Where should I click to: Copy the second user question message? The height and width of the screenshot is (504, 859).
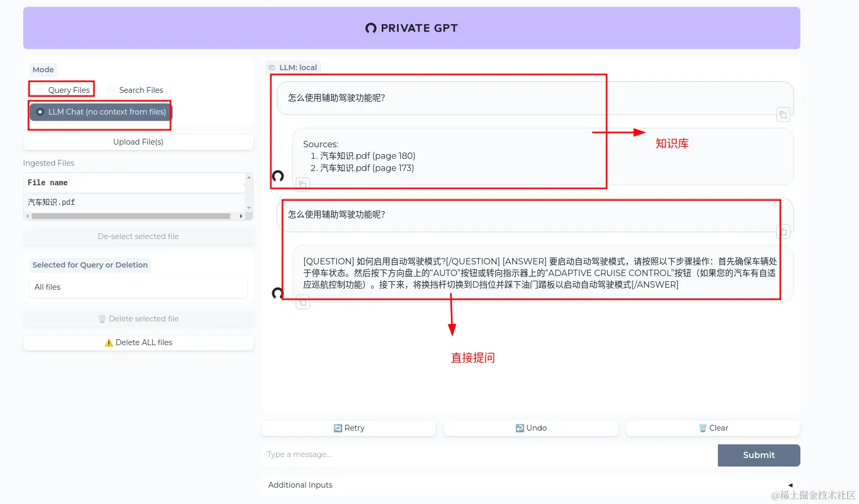click(x=784, y=231)
